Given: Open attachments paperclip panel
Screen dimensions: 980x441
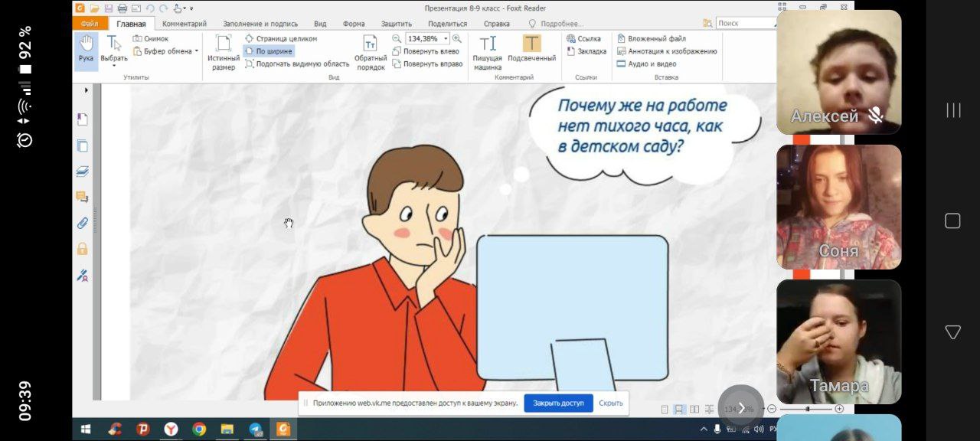Looking at the screenshot, I should pos(82,224).
